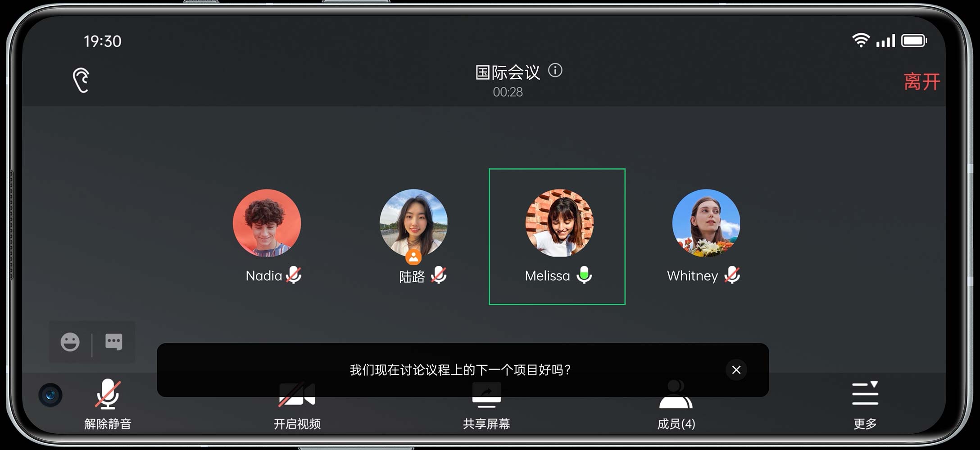Click the orange host badge under 陆路
The height and width of the screenshot is (450, 980).
pyautogui.click(x=413, y=257)
